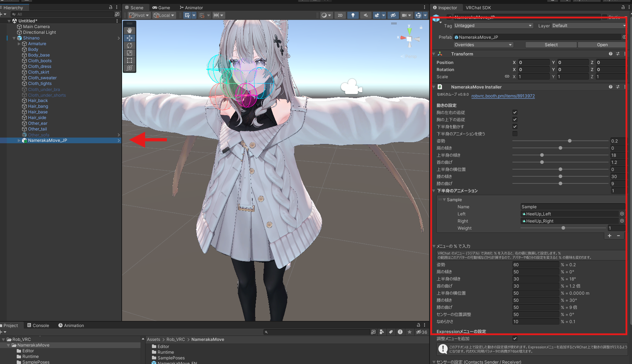Screen dimensions: 632x364
Task: Toggle 2D view mode
Action: click(x=340, y=15)
